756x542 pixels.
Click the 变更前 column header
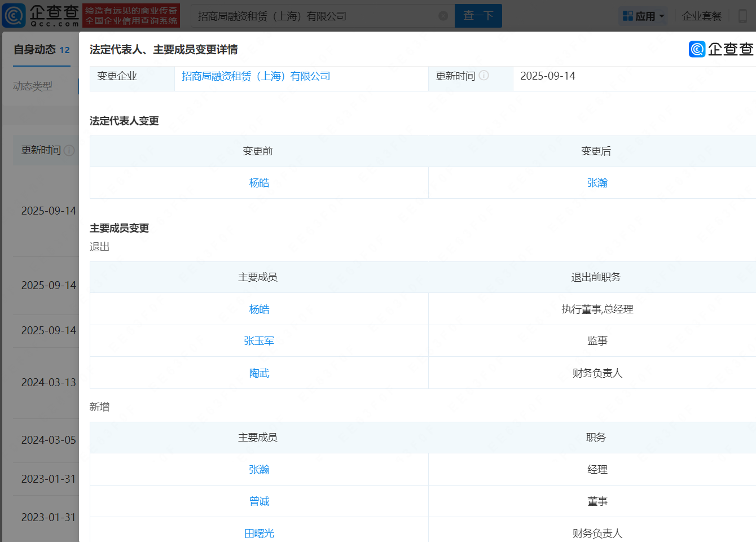point(257,151)
